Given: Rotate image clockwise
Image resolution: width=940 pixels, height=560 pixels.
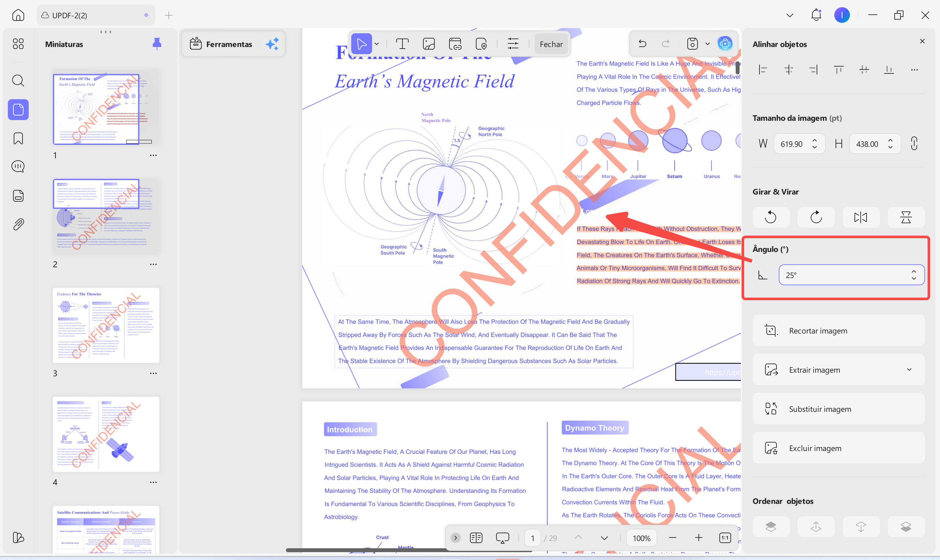Looking at the screenshot, I should 816,217.
